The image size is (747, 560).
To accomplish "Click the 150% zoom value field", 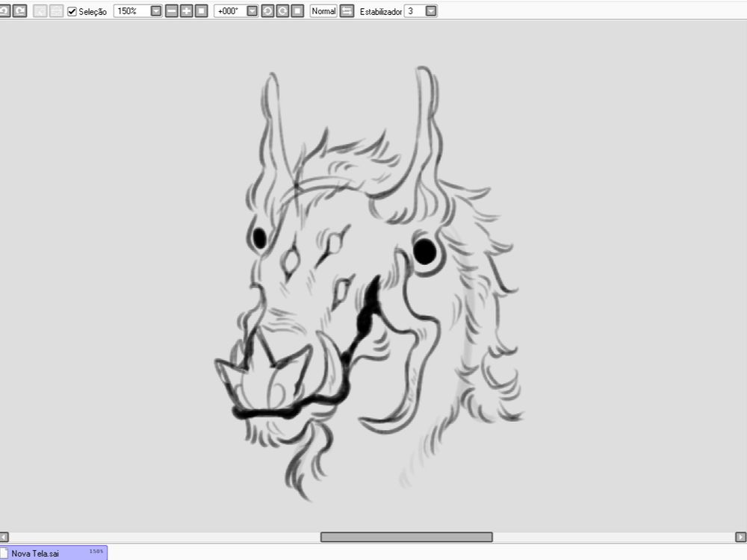I will [x=132, y=11].
